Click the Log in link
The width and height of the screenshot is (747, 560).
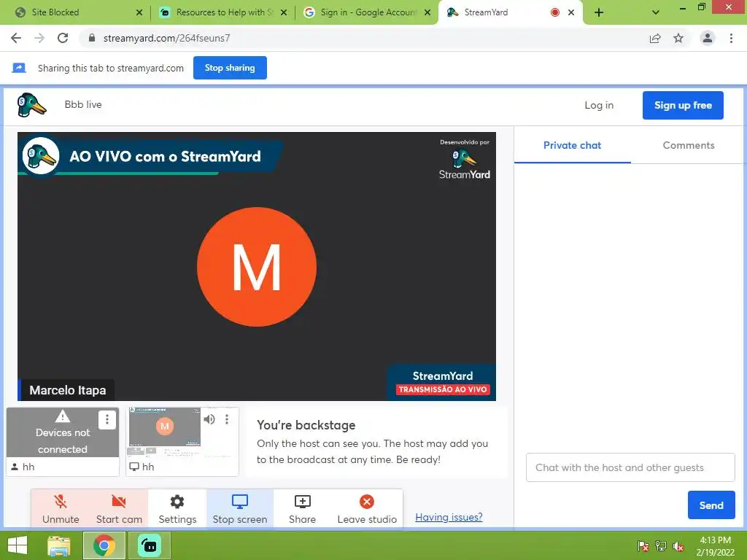click(x=599, y=105)
